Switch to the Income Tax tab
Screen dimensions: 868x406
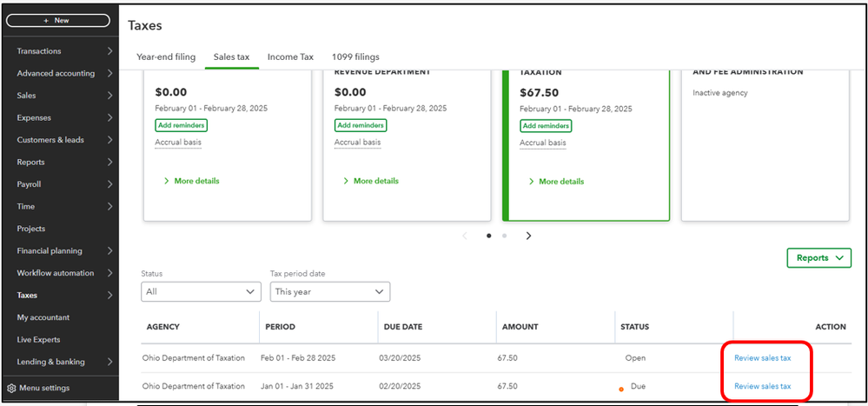pyautogui.click(x=290, y=57)
